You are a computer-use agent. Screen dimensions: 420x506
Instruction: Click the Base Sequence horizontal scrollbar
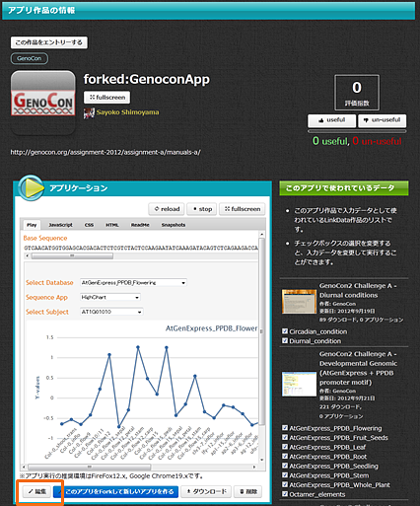pyautogui.click(x=141, y=255)
